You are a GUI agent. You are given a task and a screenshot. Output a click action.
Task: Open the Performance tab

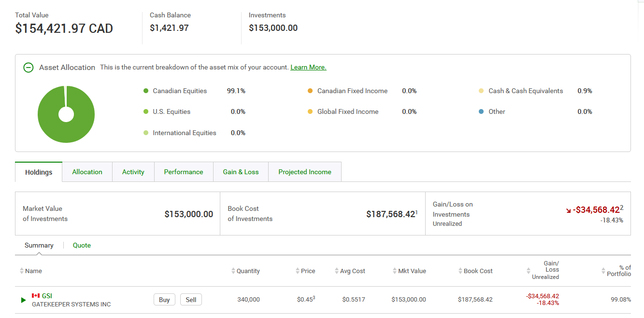point(184,172)
